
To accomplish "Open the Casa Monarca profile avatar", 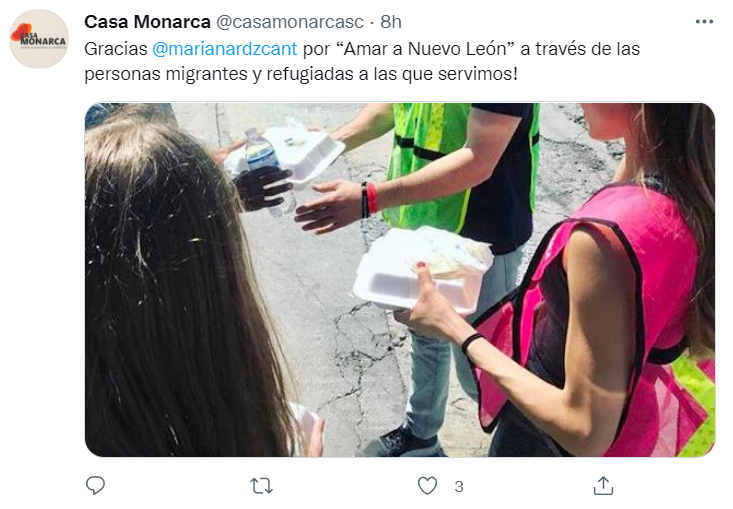I will click(39, 39).
